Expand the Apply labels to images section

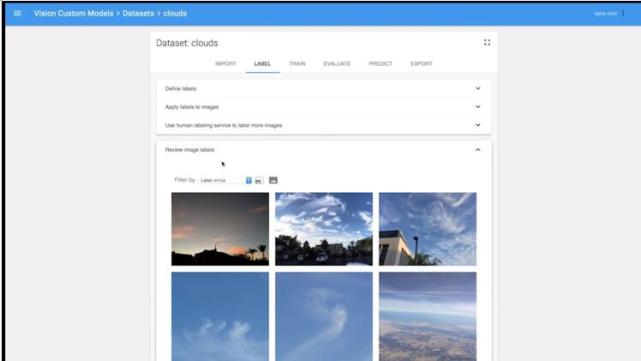tap(324, 107)
